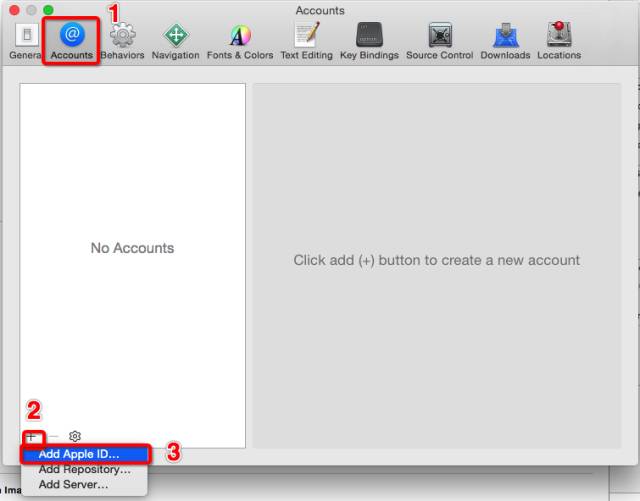
Task: Click the add (+) account button
Action: tap(31, 436)
